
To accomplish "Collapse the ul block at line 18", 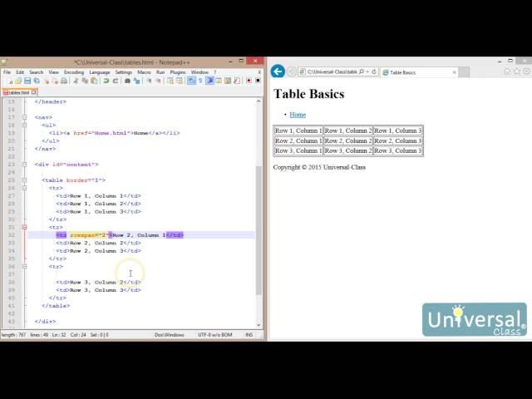I will tap(24, 126).
